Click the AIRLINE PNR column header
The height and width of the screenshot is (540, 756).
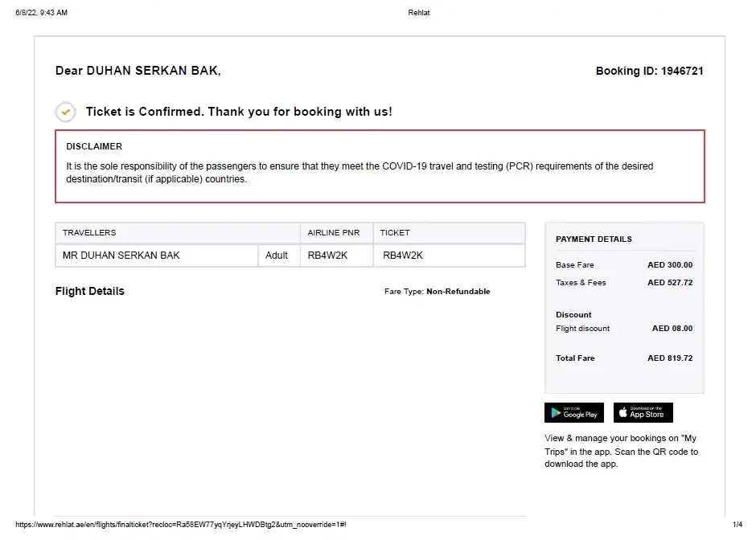pos(334,233)
